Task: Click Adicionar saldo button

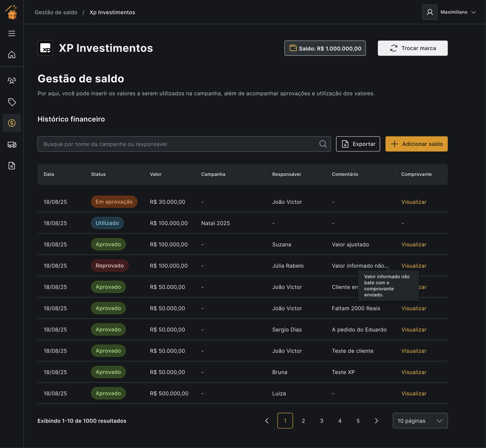Action: [417, 144]
